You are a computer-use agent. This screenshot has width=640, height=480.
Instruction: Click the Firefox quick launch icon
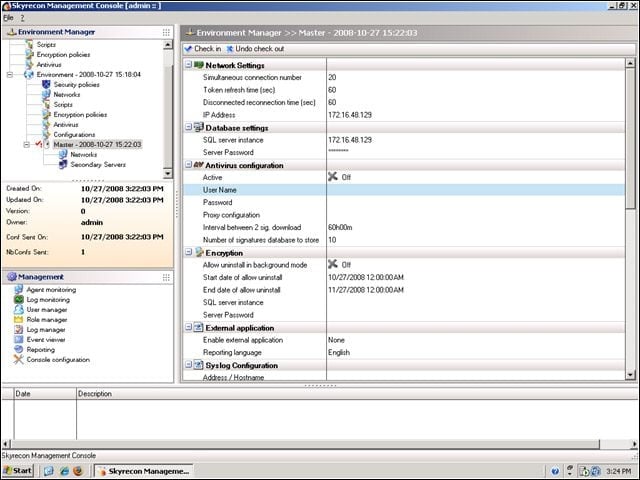coord(78,471)
